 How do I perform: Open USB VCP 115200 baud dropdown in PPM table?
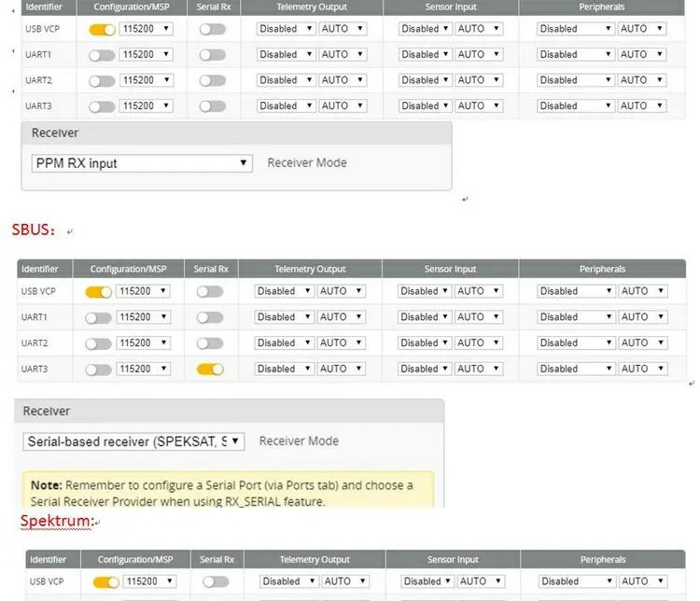tap(146, 29)
